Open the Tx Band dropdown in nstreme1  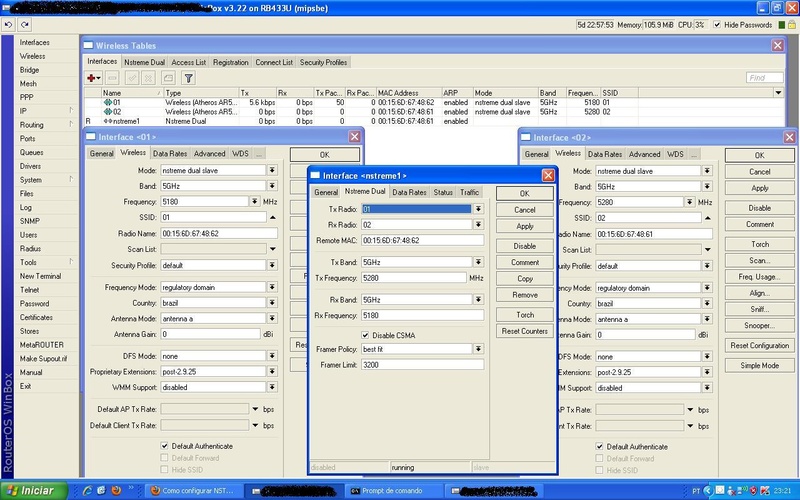[478, 262]
